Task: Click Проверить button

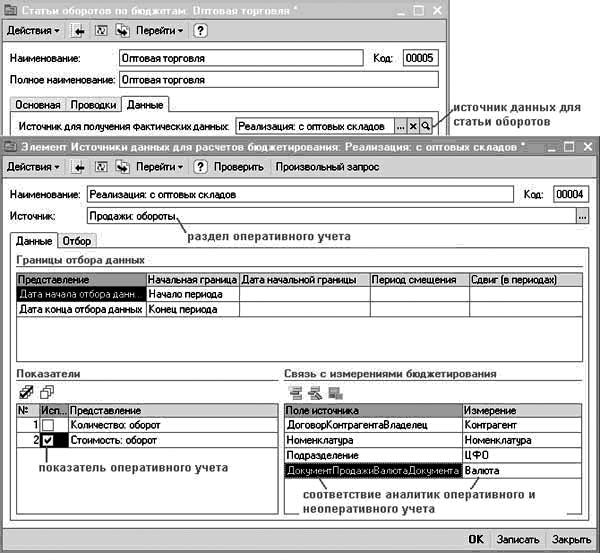Action: coord(239,167)
